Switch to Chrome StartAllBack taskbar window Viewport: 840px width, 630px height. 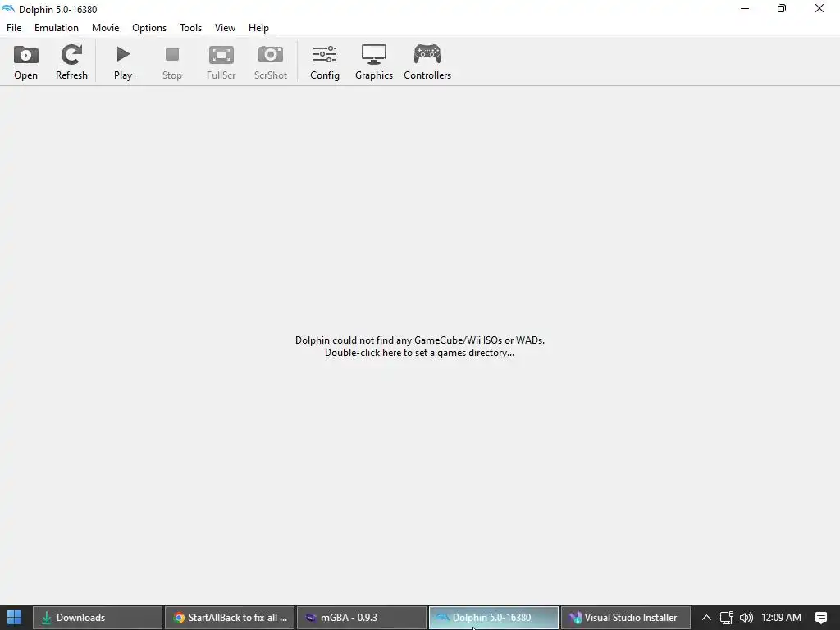point(230,618)
